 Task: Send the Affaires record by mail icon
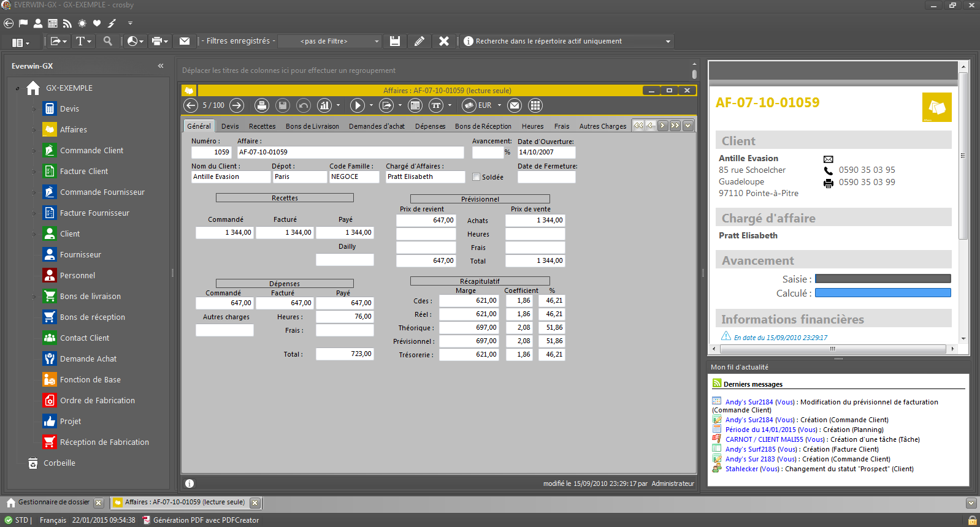515,105
